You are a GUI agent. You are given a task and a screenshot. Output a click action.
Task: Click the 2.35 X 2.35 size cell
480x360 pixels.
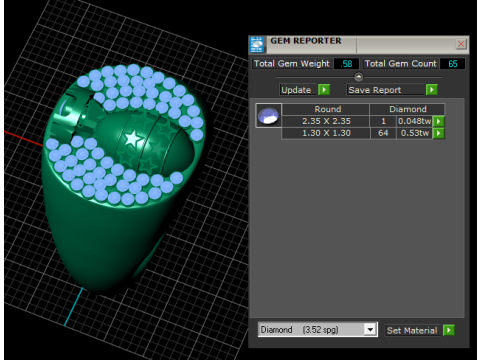tap(326, 121)
